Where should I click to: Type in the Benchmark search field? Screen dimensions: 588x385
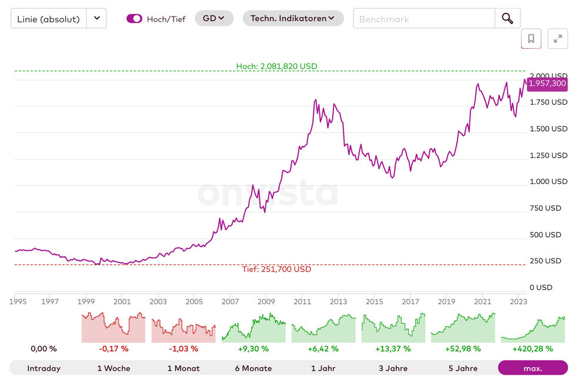[423, 19]
